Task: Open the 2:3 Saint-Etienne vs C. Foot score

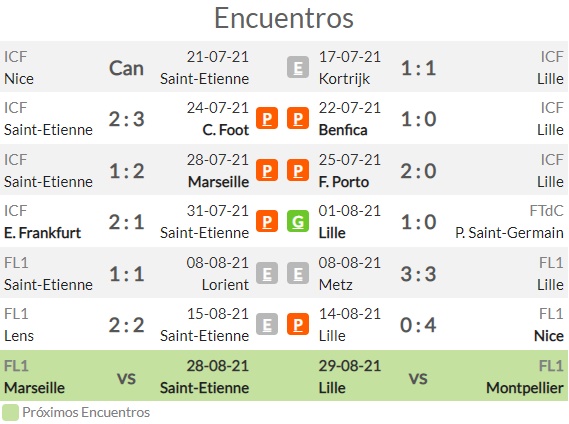Action: [127, 119]
